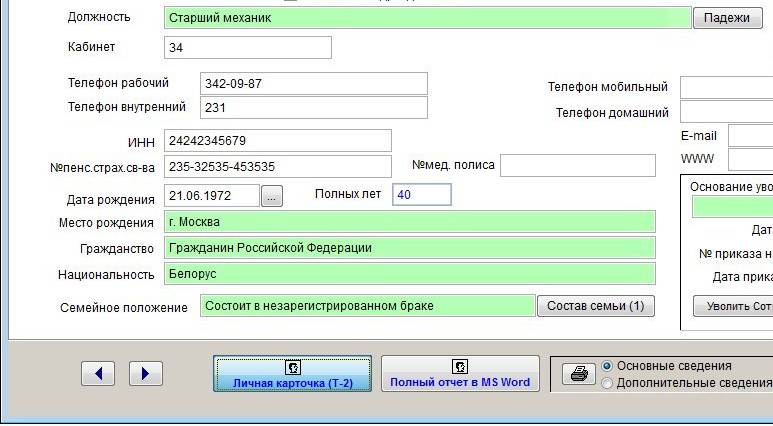
Task: Click the Уволить Сотрудника button
Action: pos(734,306)
